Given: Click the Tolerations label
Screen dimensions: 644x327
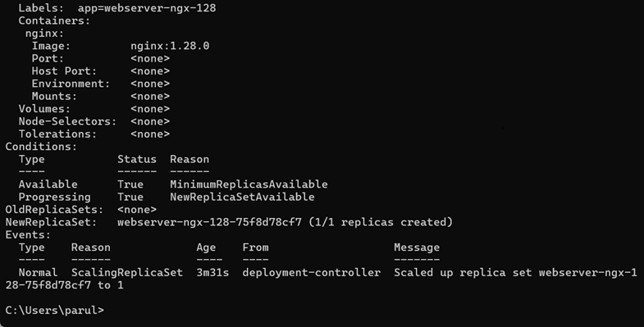Looking at the screenshot, I should (x=58, y=134).
